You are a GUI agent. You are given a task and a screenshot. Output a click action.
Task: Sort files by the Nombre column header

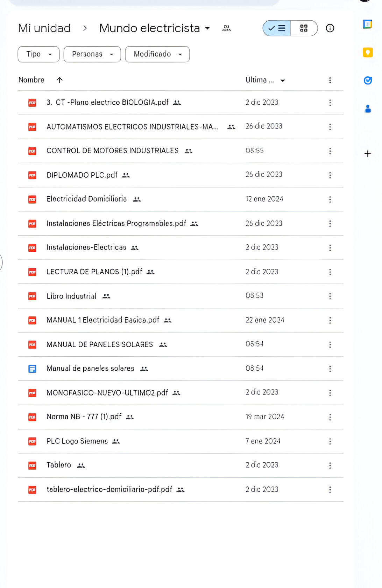[31, 80]
